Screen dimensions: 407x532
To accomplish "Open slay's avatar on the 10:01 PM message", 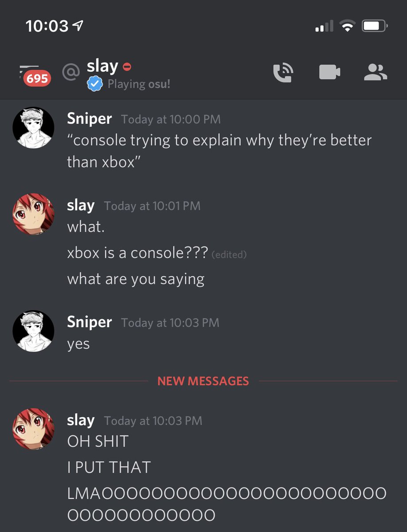I will tap(33, 214).
